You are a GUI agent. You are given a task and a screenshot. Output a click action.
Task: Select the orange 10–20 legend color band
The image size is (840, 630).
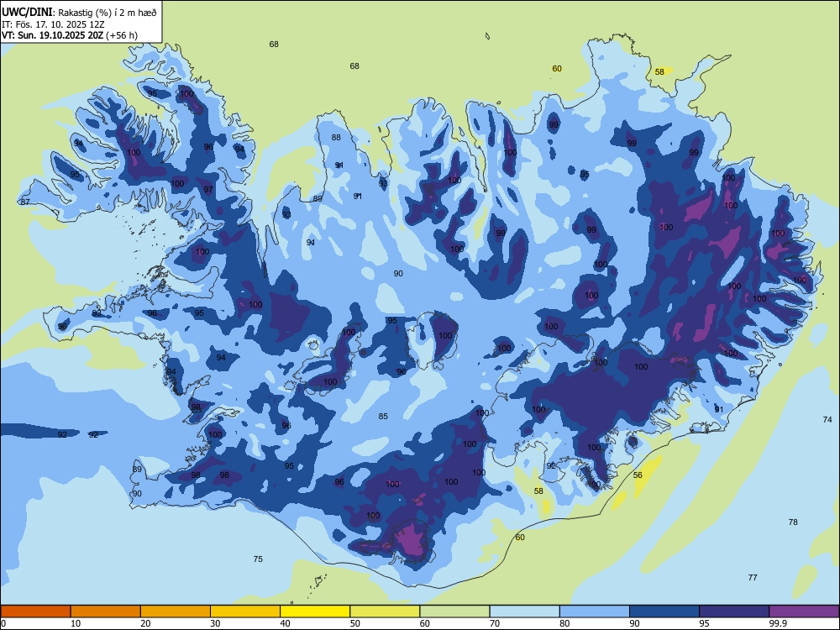click(106, 612)
